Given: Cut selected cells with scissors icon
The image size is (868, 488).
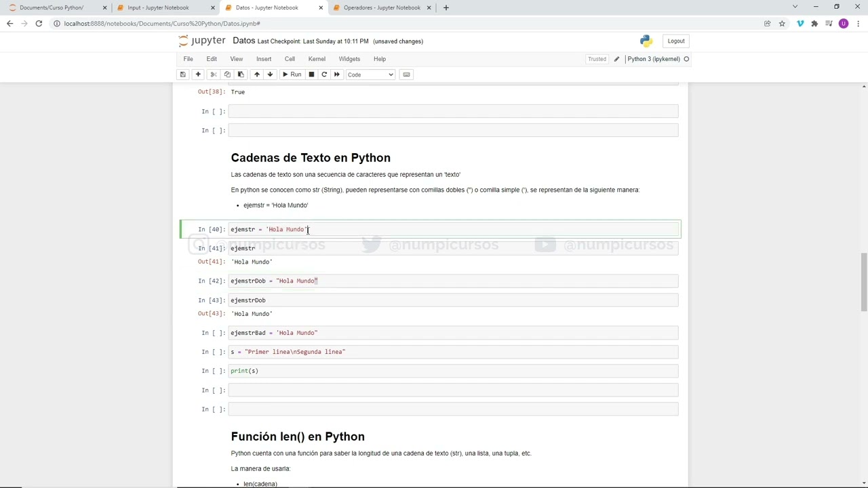Looking at the screenshot, I should (214, 75).
